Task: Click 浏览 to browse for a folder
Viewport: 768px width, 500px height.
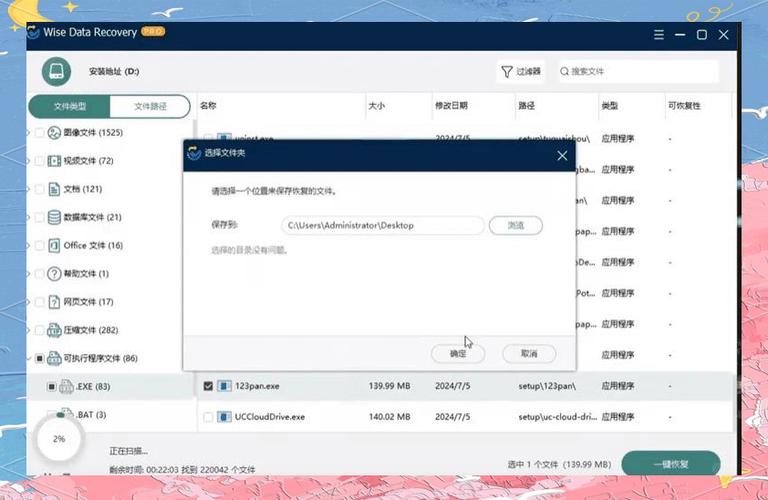Action: tap(516, 225)
